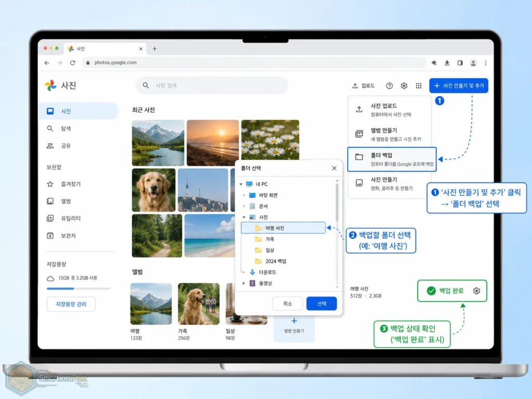Open the tropical beach photo thumbnail
The image size is (532, 399).
(x=210, y=236)
